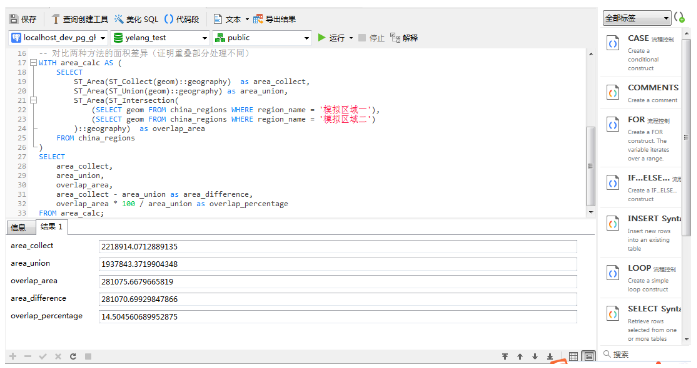
Task: Select the IF...ELSE snippet
Action: pos(641,188)
